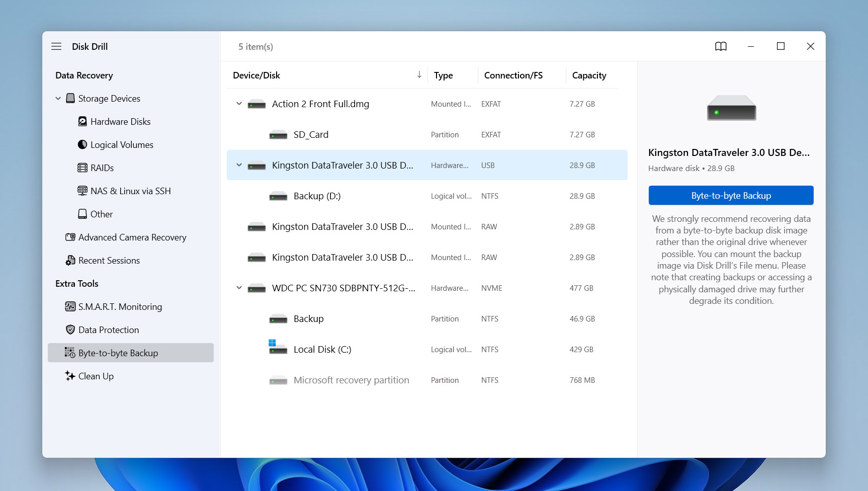
Task: Click the Local Disk (C:) Windows drive icon
Action: point(278,347)
